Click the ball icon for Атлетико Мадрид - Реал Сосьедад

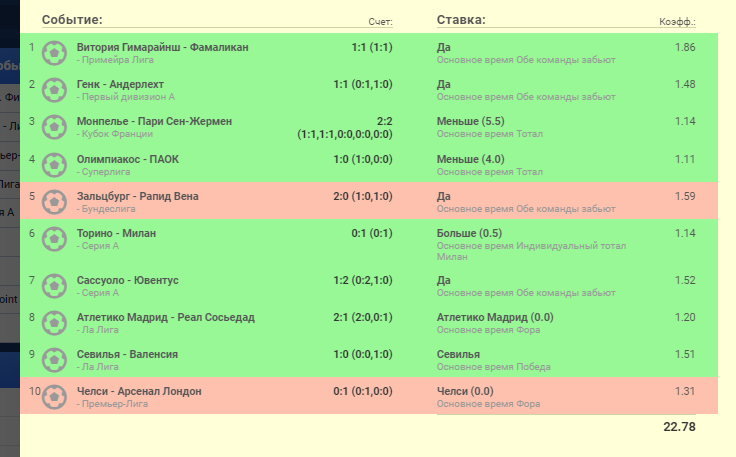(54, 323)
